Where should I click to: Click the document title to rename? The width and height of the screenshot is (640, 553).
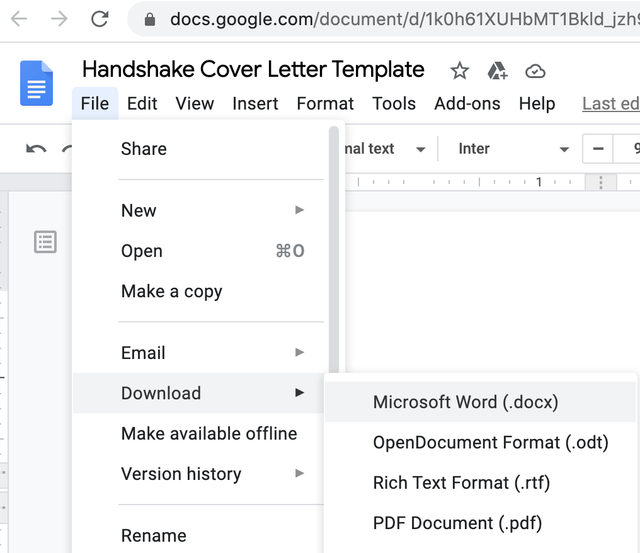(x=253, y=69)
